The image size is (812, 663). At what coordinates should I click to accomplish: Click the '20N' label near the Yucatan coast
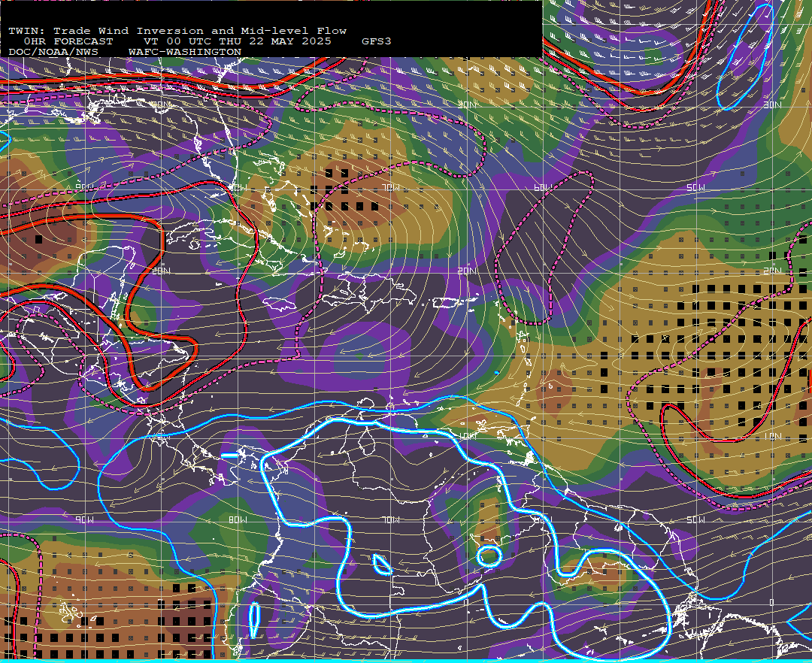161,271
